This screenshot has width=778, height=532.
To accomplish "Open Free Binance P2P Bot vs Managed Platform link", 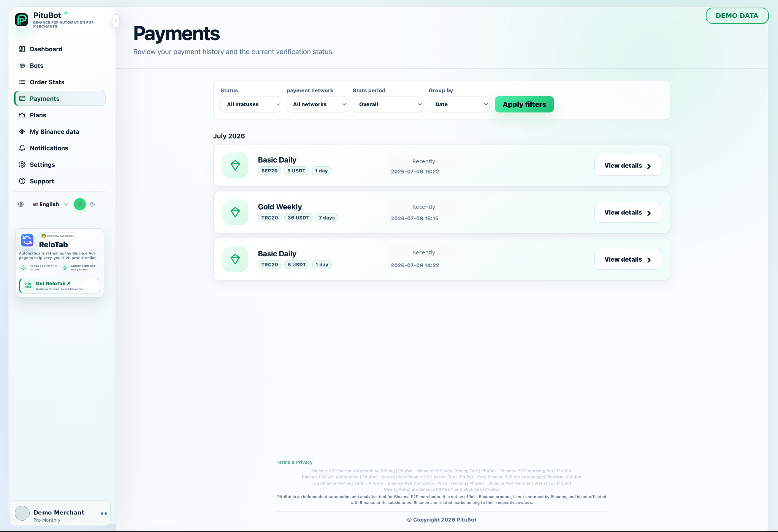I will pyautogui.click(x=529, y=477).
